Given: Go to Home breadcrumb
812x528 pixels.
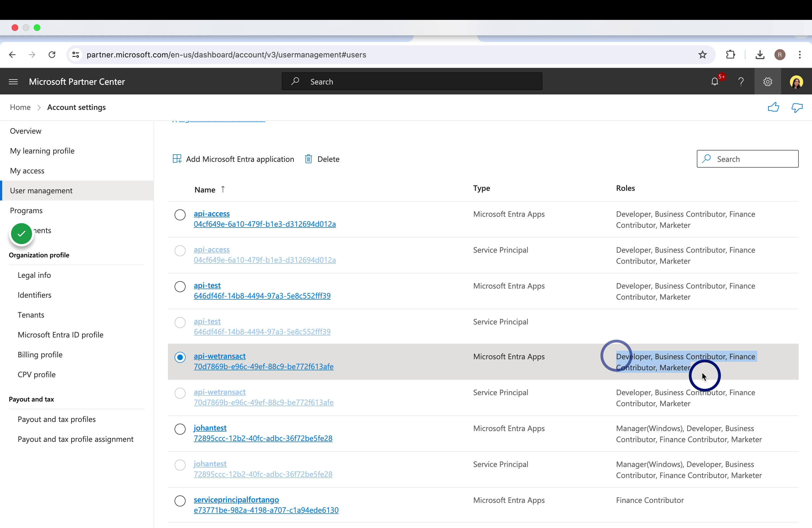Looking at the screenshot, I should click(x=20, y=107).
